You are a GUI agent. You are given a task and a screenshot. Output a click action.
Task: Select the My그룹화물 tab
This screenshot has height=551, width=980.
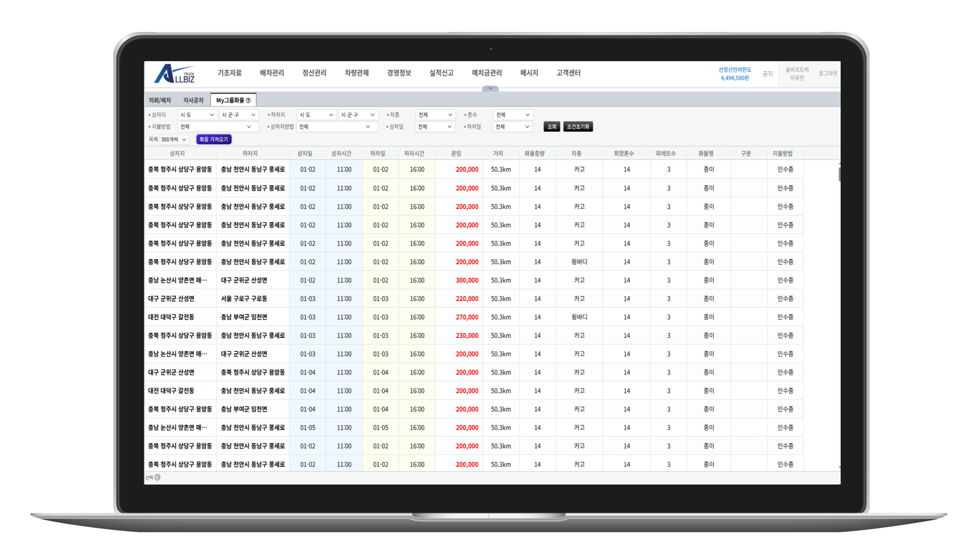point(233,100)
